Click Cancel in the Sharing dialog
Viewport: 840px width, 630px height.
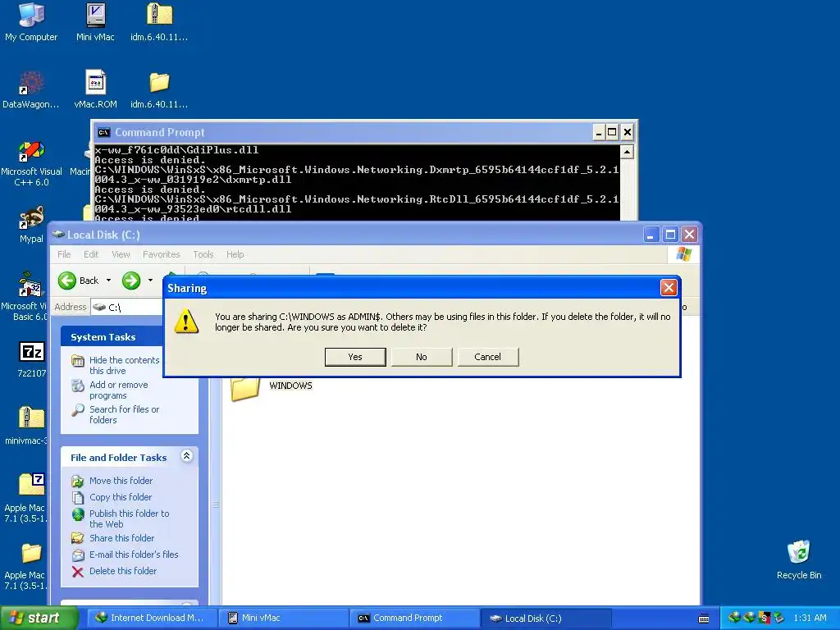pyautogui.click(x=487, y=357)
